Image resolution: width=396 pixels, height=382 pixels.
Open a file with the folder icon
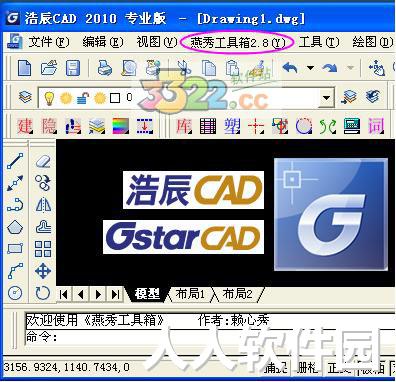click(x=49, y=68)
